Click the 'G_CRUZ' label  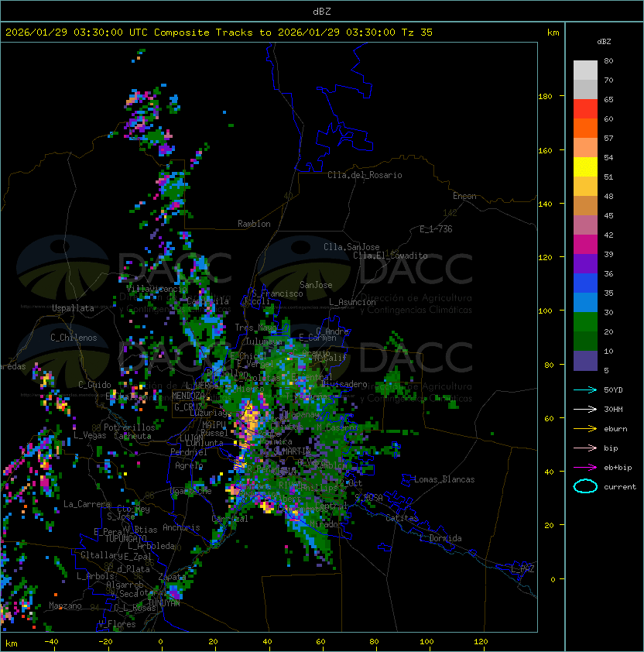click(x=188, y=407)
